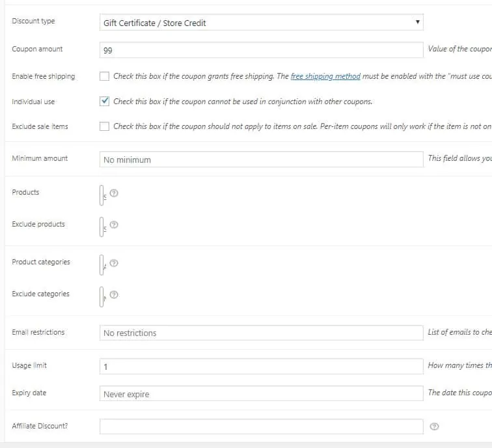The width and height of the screenshot is (492, 448).
Task: Click the Email restrictions label
Action: tap(38, 332)
